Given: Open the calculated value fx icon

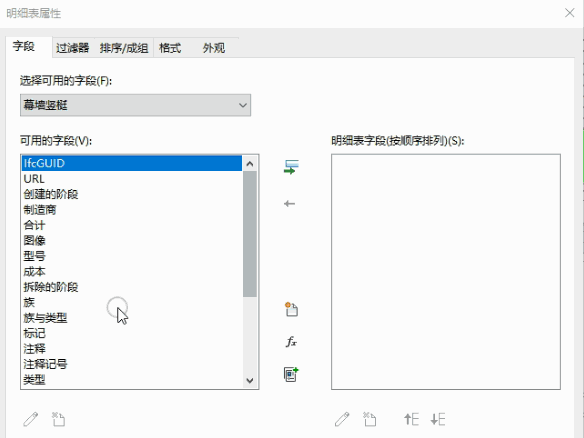Looking at the screenshot, I should (291, 342).
